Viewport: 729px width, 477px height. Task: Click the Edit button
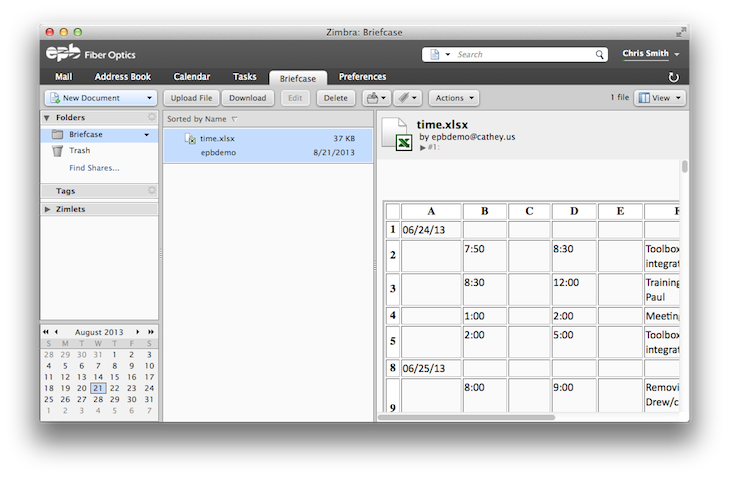(x=295, y=98)
